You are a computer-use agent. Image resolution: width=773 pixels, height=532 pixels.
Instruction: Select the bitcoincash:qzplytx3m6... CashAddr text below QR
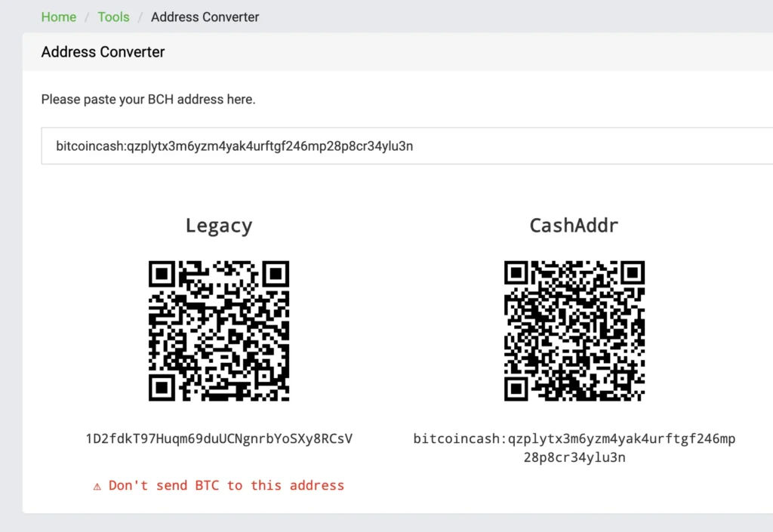click(574, 447)
